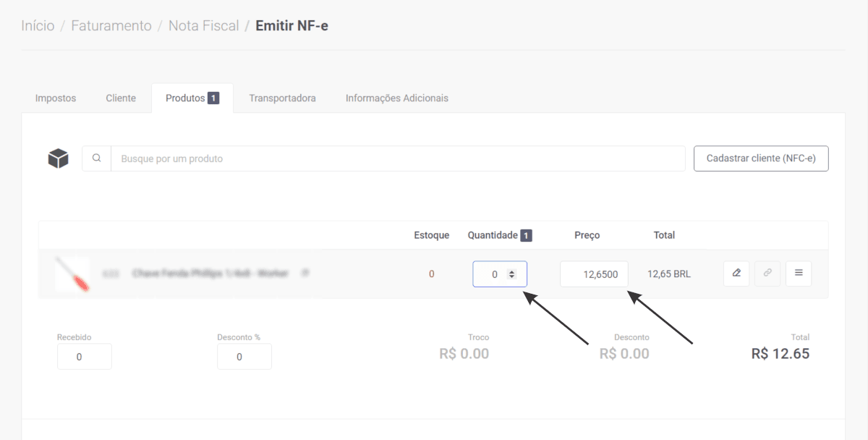Click the Recebido input field
Image resolution: width=868 pixels, height=440 pixels.
(x=85, y=357)
